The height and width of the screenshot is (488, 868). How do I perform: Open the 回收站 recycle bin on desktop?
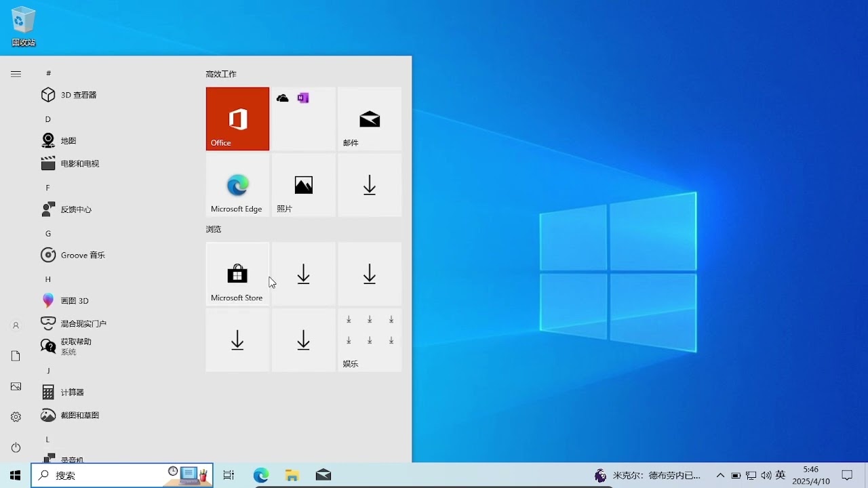(23, 27)
